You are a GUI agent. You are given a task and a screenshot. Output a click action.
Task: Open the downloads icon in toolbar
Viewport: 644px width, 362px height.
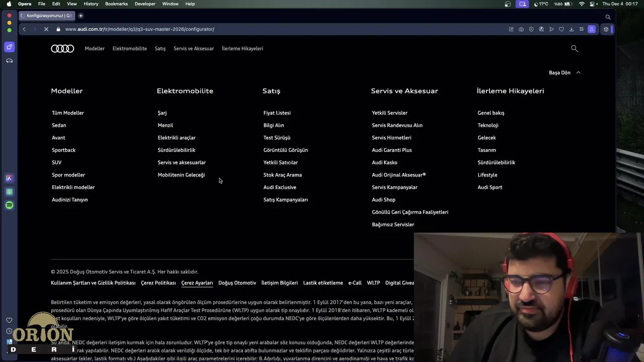click(572, 29)
